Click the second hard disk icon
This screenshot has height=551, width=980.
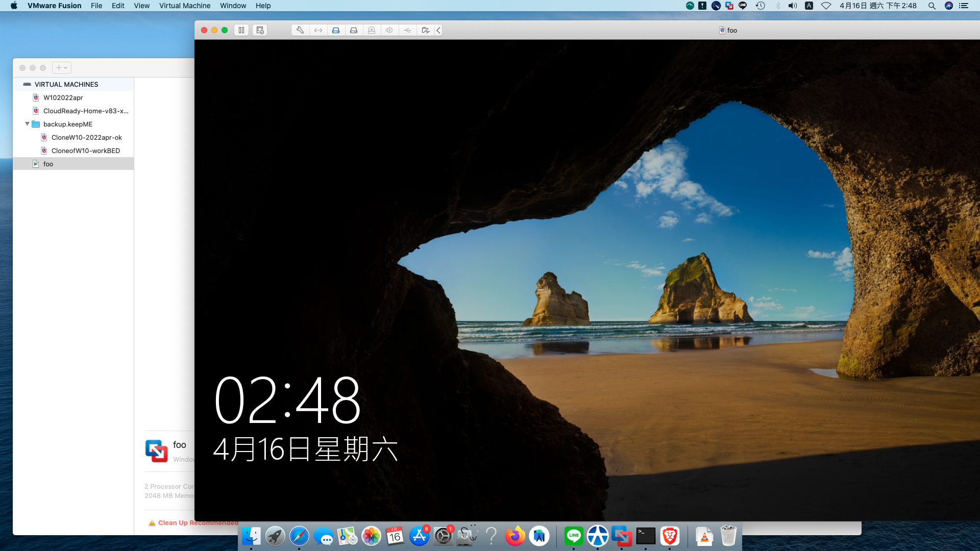click(354, 30)
